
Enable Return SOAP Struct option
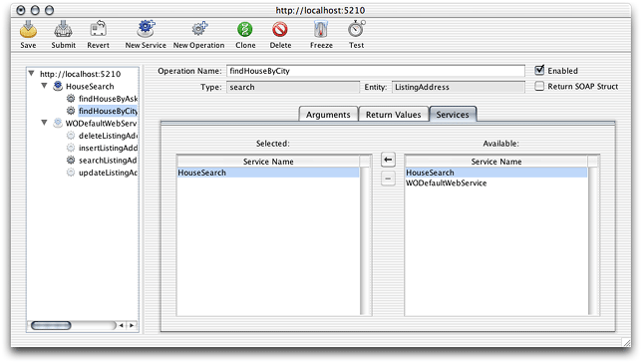click(x=539, y=86)
